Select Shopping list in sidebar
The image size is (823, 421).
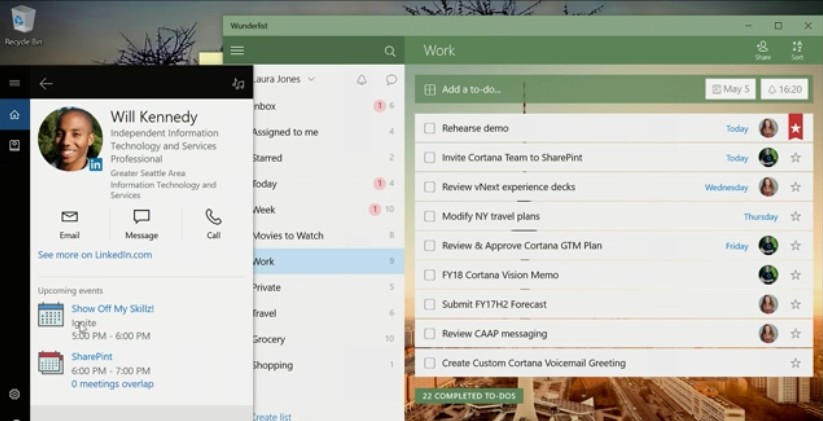pos(329,365)
